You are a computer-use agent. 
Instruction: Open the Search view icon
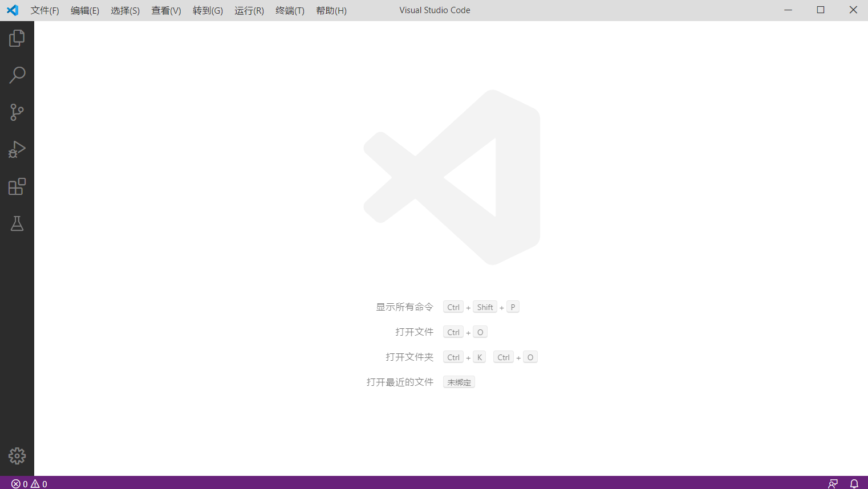(17, 75)
